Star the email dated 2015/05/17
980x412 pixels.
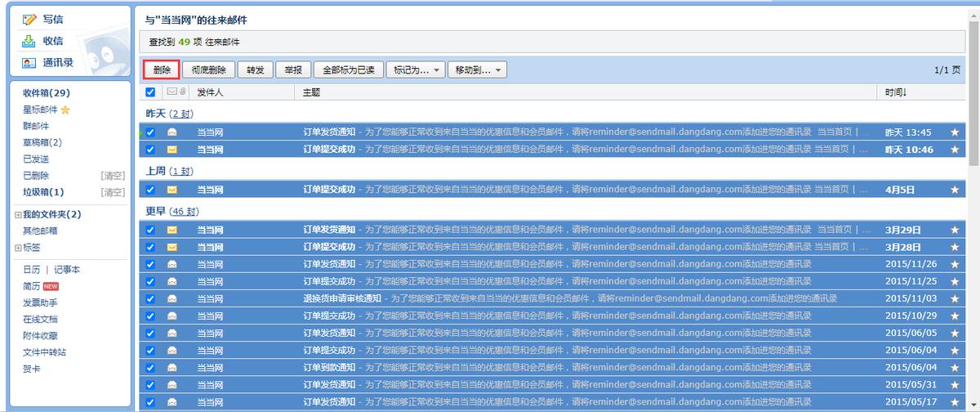[x=955, y=401]
